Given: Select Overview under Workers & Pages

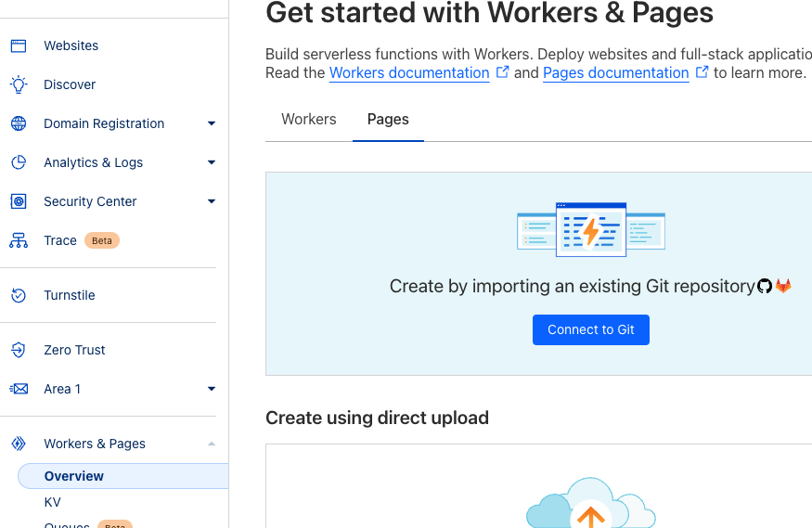Looking at the screenshot, I should pos(123,476).
